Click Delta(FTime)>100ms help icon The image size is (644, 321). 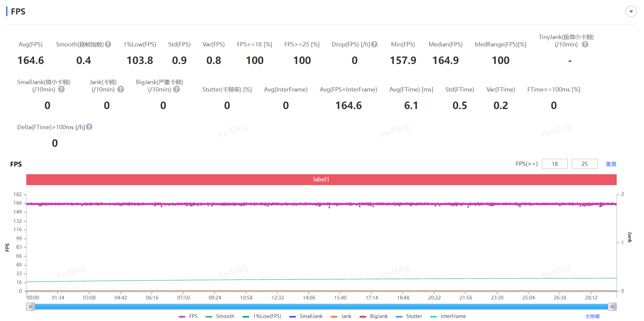(x=89, y=127)
